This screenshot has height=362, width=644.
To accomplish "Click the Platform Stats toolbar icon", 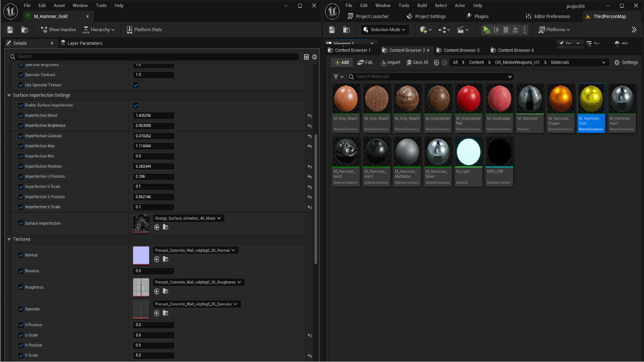I will point(129,30).
